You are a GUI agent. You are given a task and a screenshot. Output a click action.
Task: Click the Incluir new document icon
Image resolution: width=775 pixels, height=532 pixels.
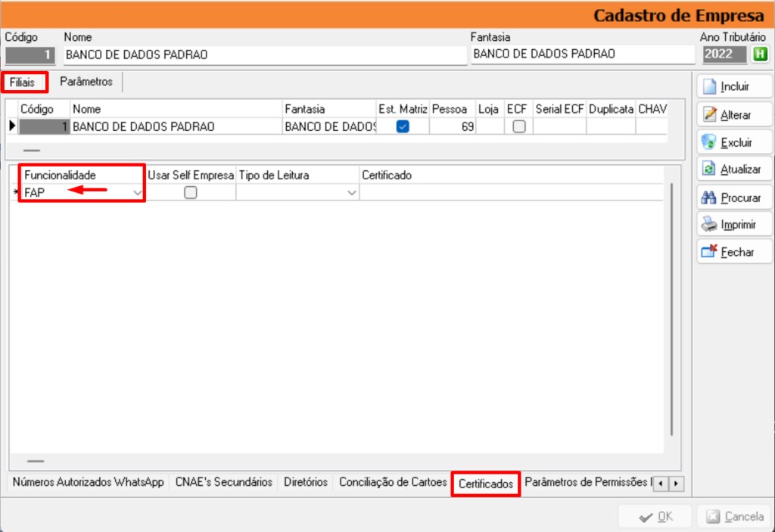(709, 86)
